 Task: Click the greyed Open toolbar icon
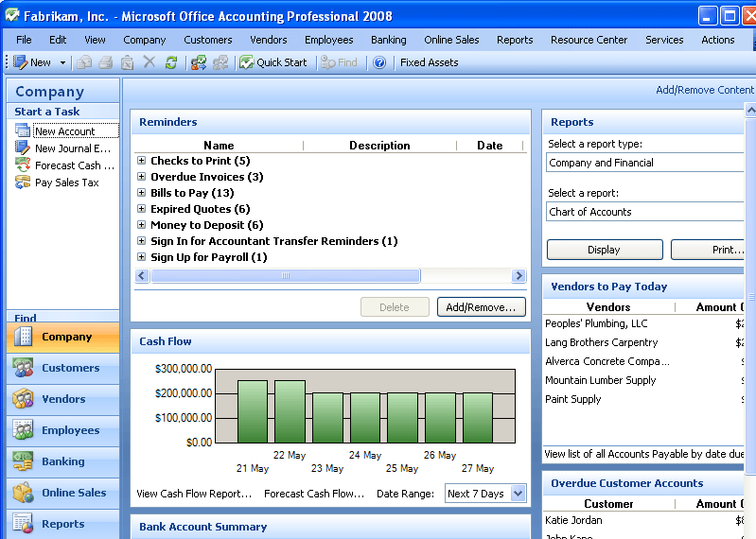coord(84,62)
